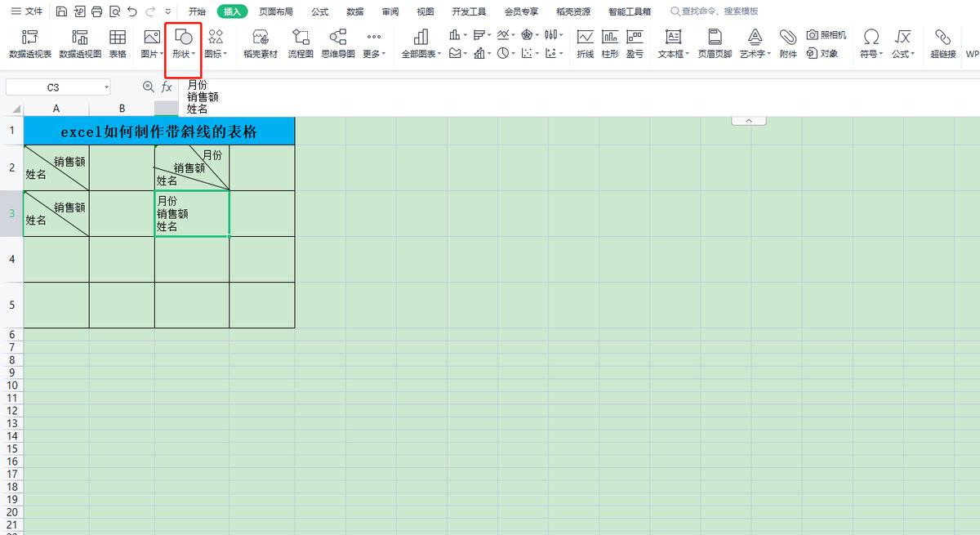
Task: Open the 形状 shapes dropdown
Action: [184, 44]
